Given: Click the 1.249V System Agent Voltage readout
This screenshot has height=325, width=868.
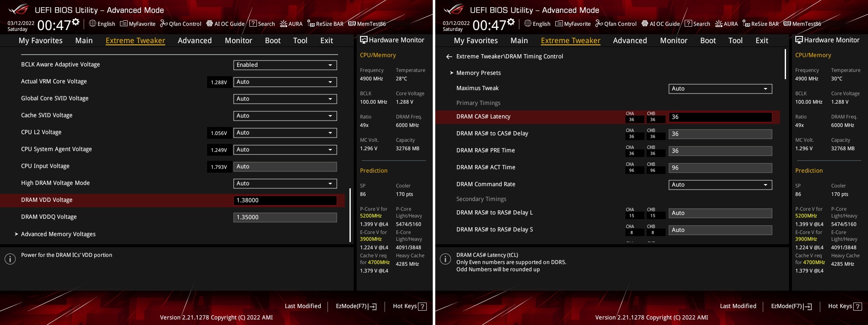Looking at the screenshot, I should coord(219,150).
